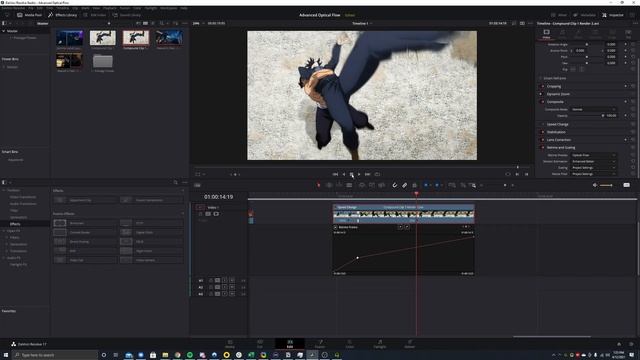The height and width of the screenshot is (360, 640).
Task: Play the timeline in reverse
Action: [x=344, y=174]
